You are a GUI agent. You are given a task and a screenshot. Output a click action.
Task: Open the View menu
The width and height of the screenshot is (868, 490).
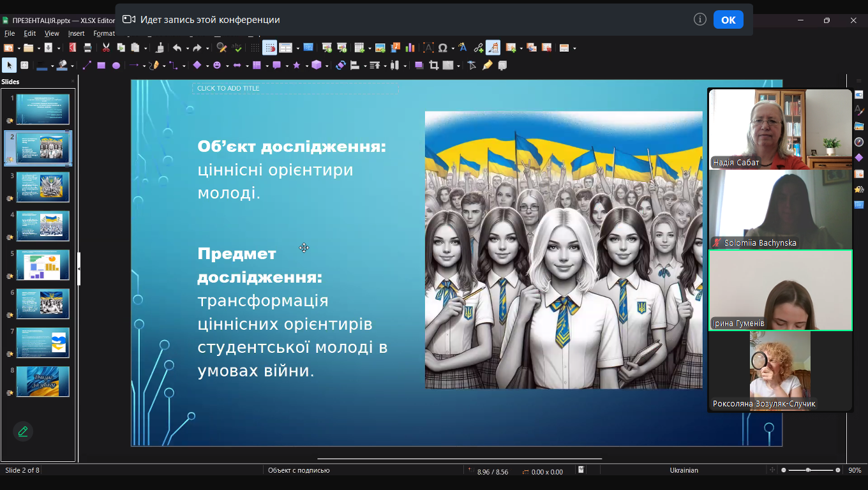(x=52, y=33)
